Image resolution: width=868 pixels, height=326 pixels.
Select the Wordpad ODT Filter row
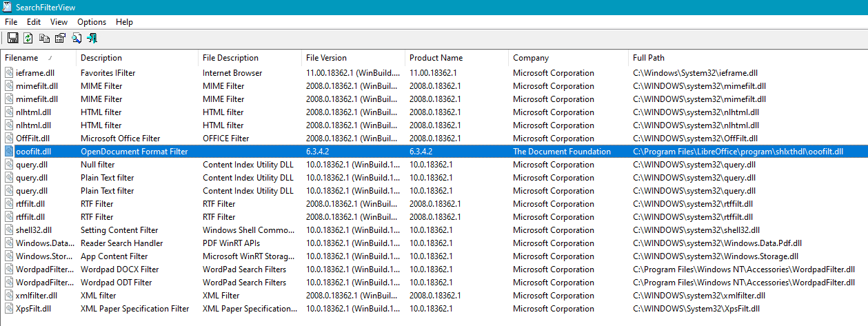pos(116,283)
